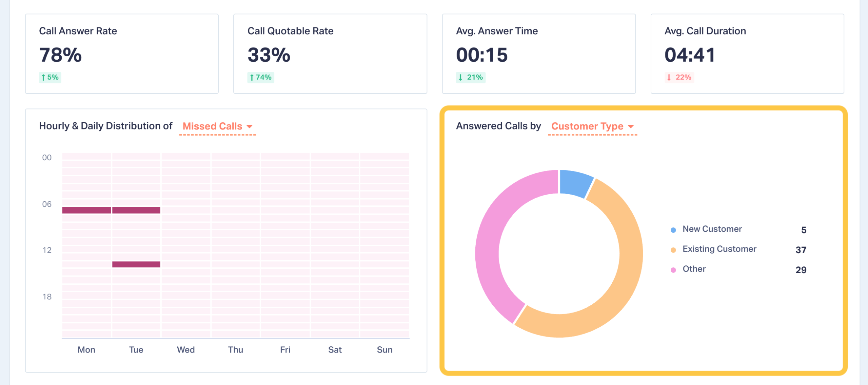
Task: Click the Missed Calls dropdown arrow
Action: click(x=250, y=126)
